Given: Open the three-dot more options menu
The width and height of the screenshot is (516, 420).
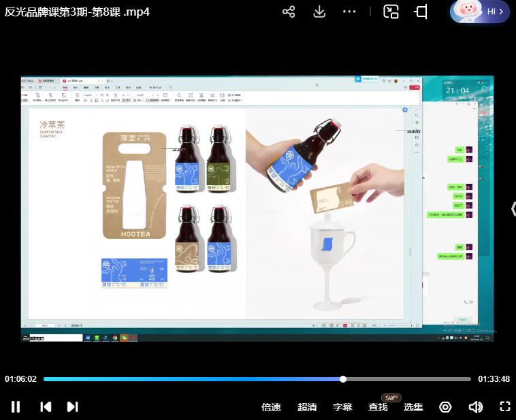Looking at the screenshot, I should [x=349, y=12].
